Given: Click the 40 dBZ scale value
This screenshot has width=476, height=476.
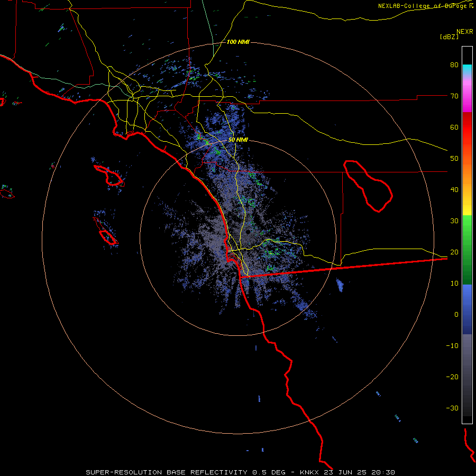Looking at the screenshot, I should [x=454, y=190].
